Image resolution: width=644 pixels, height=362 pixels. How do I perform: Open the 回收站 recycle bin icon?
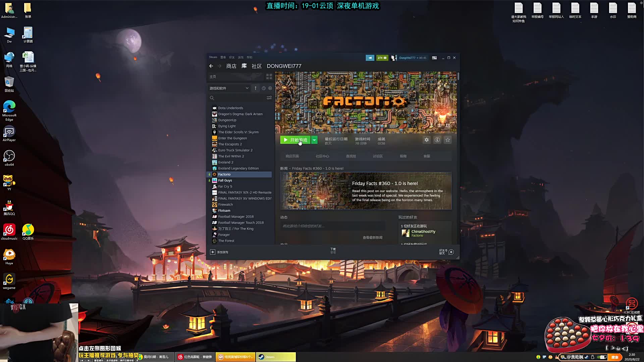pyautogui.click(x=9, y=84)
